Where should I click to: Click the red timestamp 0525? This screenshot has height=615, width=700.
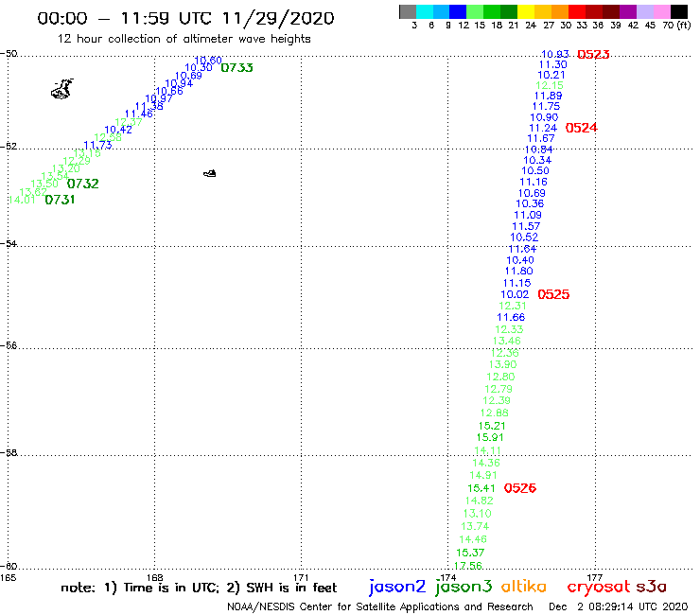[553, 295]
